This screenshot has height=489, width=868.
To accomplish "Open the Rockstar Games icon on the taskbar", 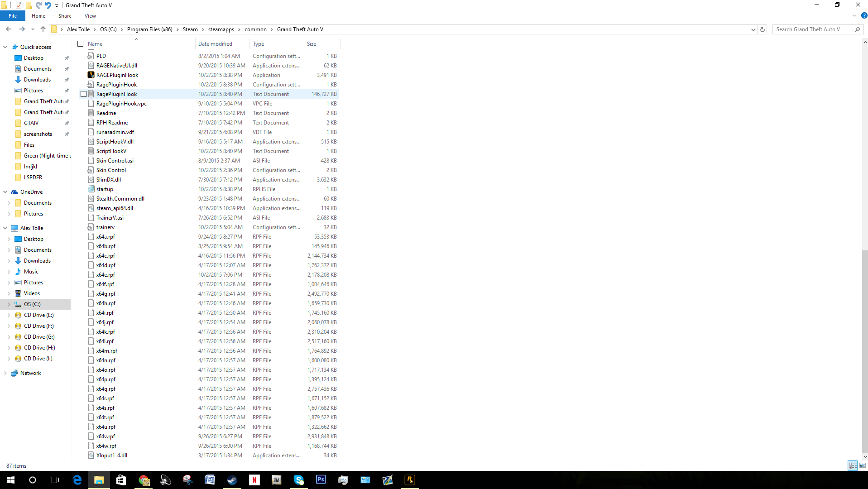I will coord(410,480).
